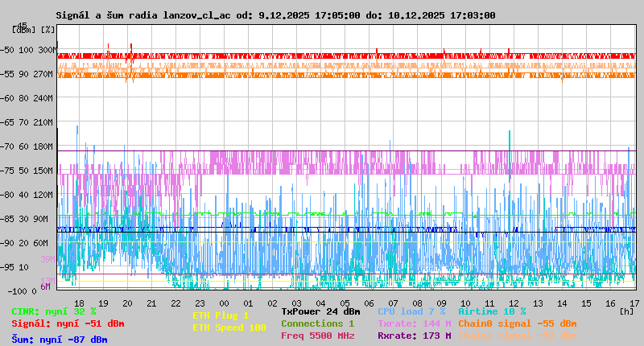The height and width of the screenshot is (346, 644).
Task: Select the Freq 5500 MHz label
Action: [x=317, y=336]
